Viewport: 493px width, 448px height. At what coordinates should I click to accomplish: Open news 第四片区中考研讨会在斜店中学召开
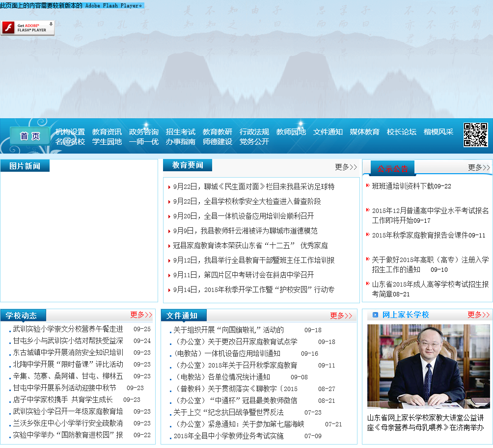click(244, 275)
